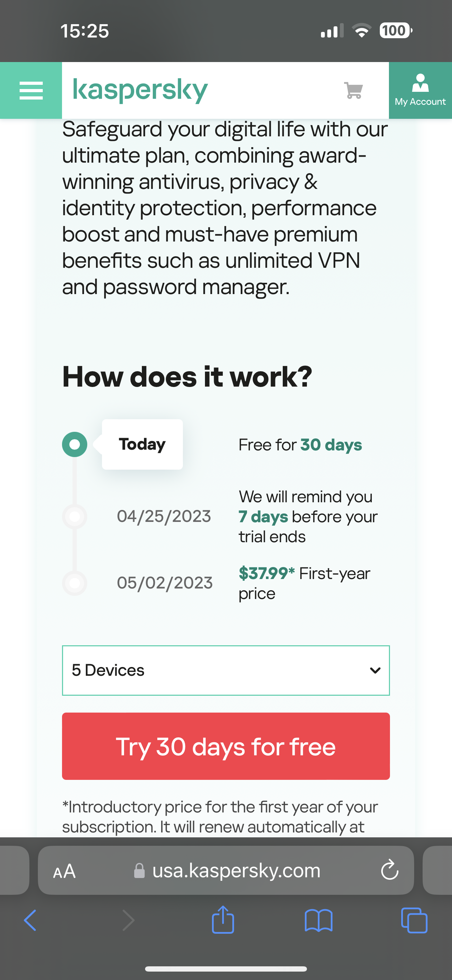Select the 04/25/2023 timeline circle
452x980 pixels.
click(75, 517)
